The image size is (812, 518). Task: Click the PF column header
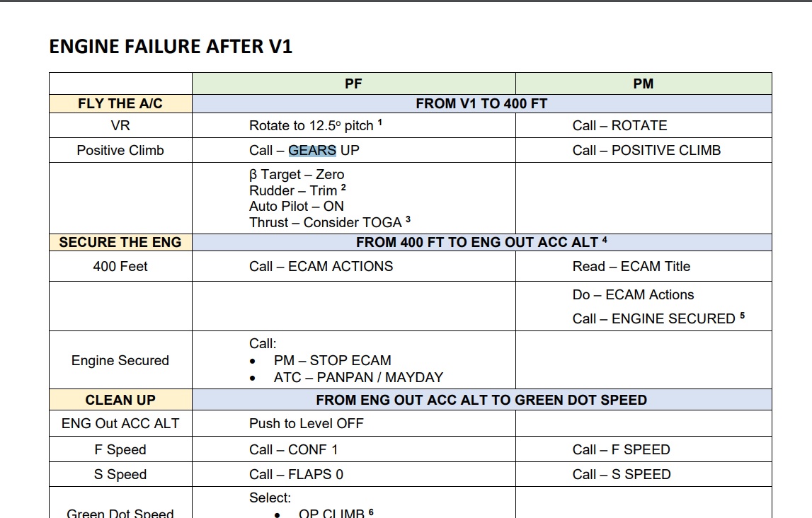pos(353,84)
